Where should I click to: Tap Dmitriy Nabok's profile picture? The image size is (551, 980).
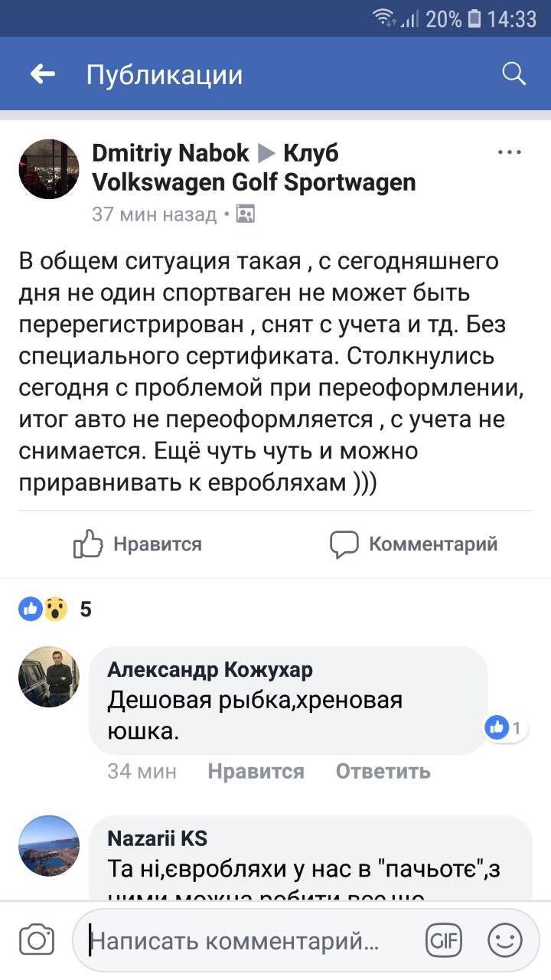(49, 169)
